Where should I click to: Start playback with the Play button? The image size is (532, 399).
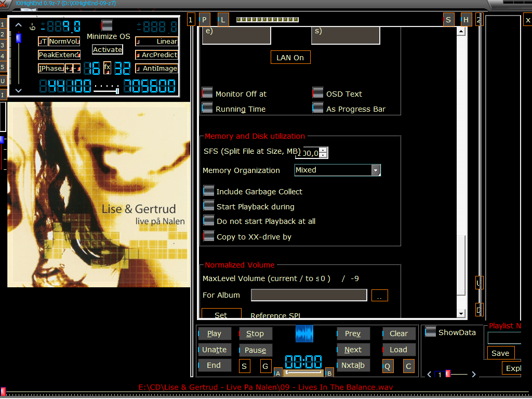(215, 334)
